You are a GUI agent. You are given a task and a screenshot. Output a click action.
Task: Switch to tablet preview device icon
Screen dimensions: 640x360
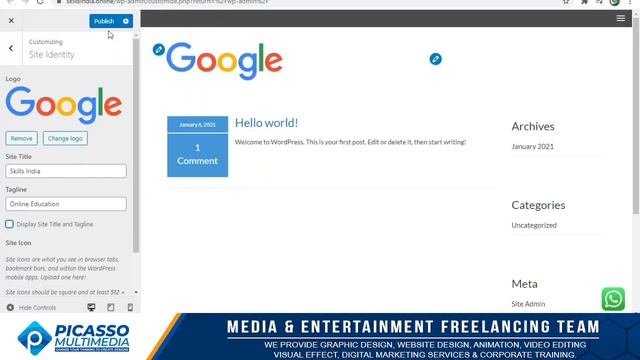coord(111,307)
